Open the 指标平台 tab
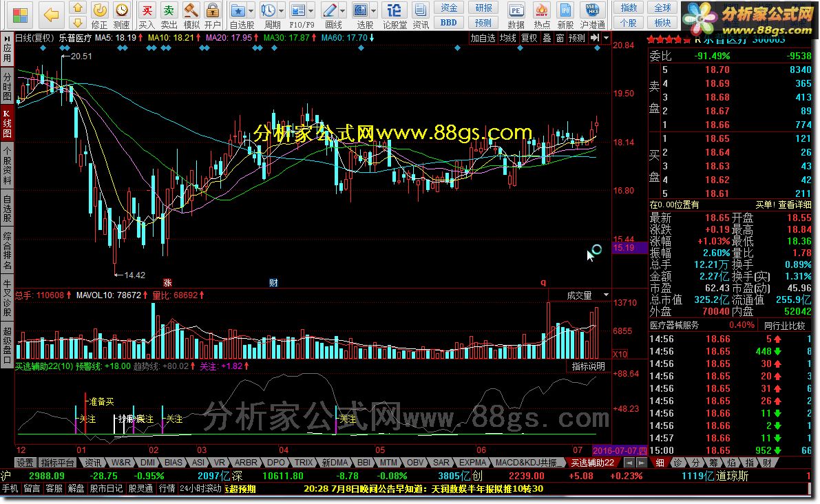The height and width of the screenshot is (504, 820). click(58, 463)
